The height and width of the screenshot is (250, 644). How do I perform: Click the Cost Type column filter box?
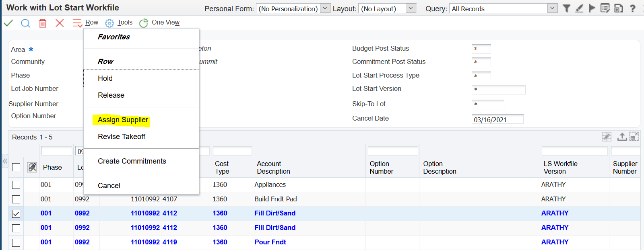[x=233, y=151]
